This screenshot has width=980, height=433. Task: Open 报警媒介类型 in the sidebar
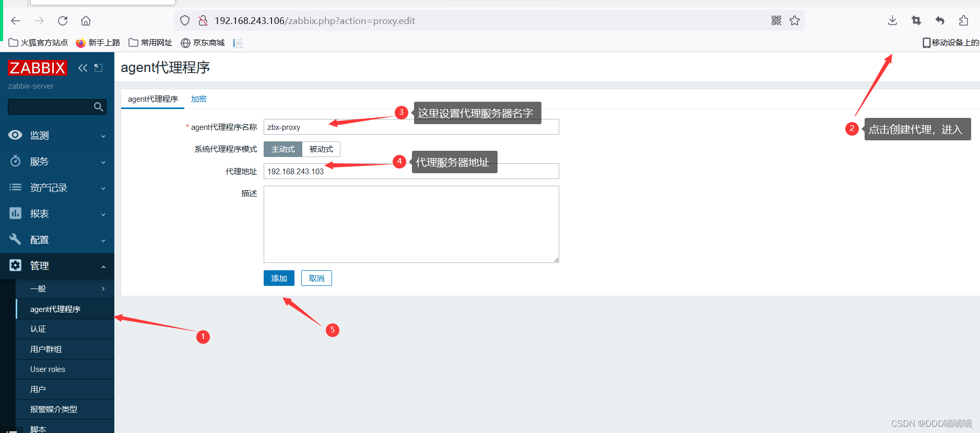pos(65,409)
